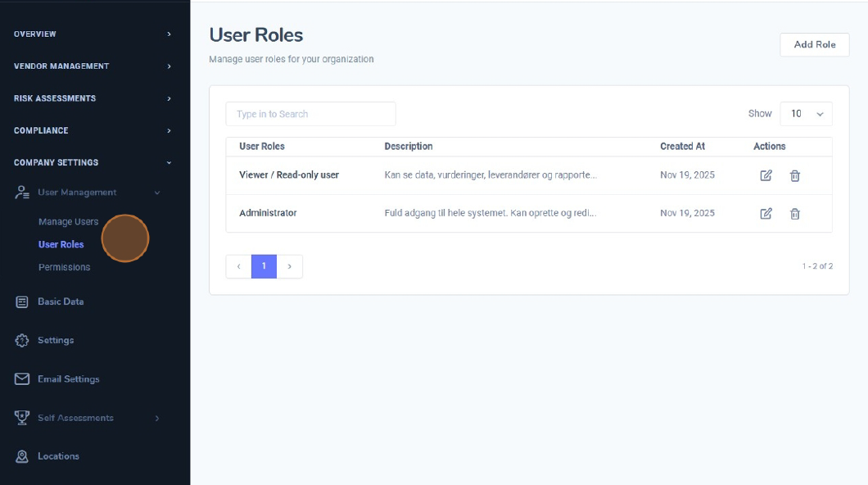Delete the Administrator role
868x485 pixels.
[x=794, y=214]
